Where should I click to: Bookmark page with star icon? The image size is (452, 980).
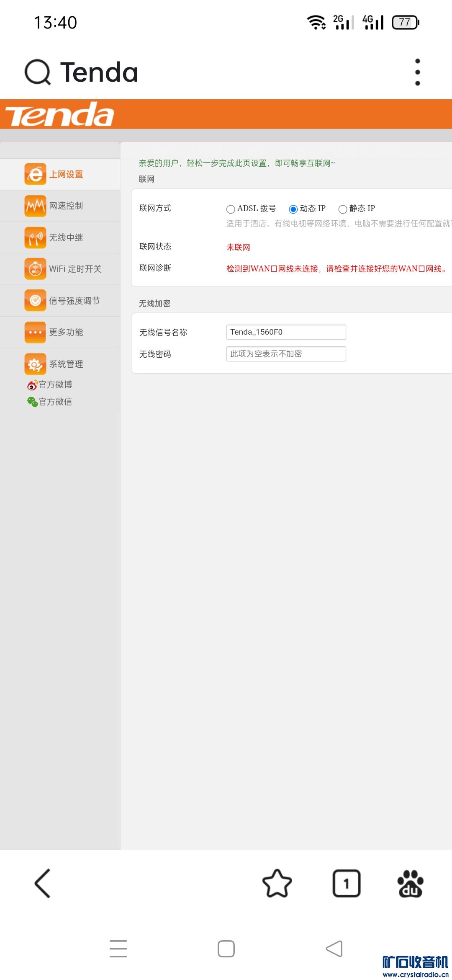tap(277, 883)
